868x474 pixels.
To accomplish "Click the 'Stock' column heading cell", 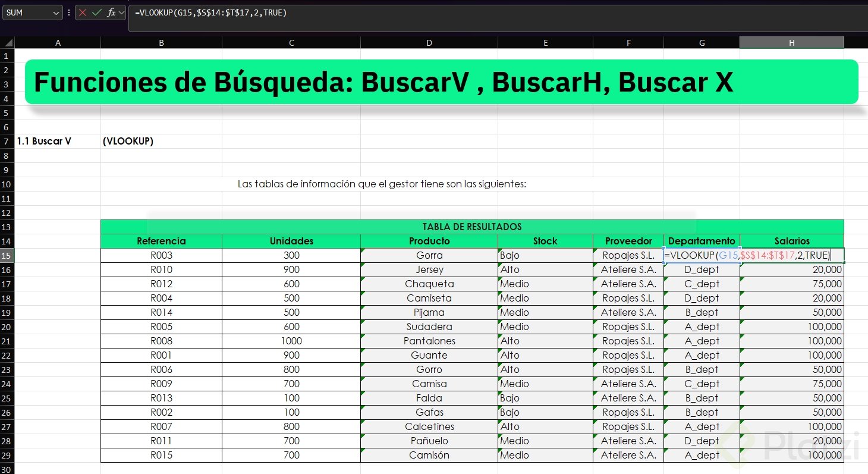I will [545, 241].
